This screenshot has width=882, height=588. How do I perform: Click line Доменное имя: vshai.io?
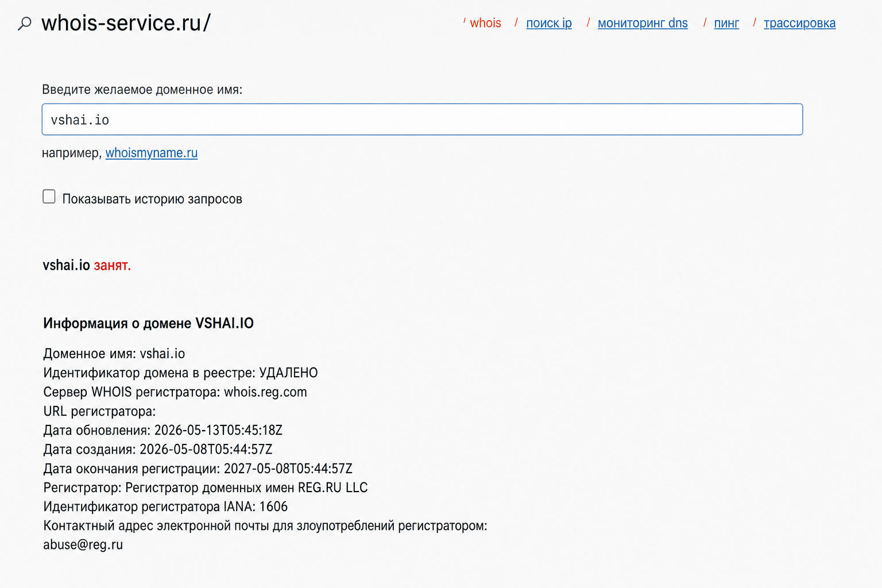click(x=114, y=354)
